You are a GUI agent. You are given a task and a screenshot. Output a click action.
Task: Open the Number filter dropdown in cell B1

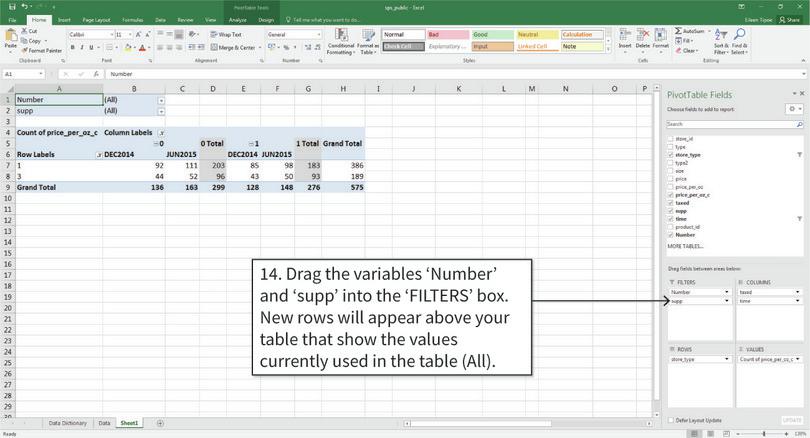(x=161, y=100)
